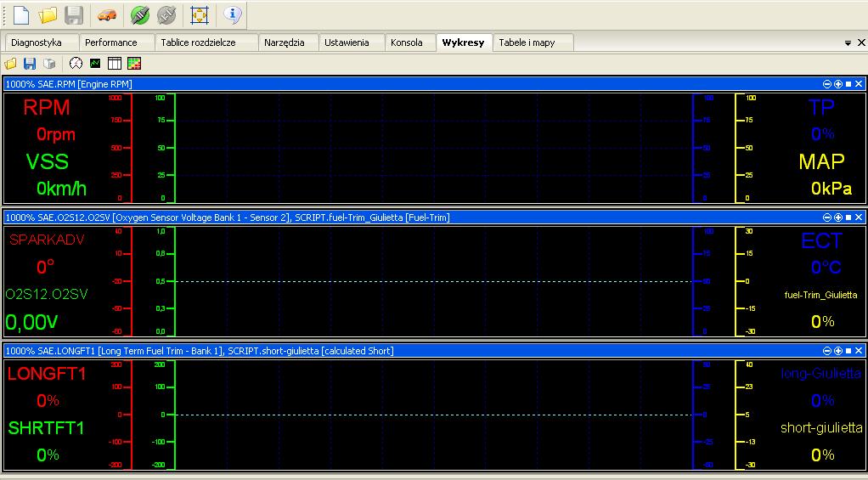
Task: Zoom out the Engine RPM chart panel
Action: (x=827, y=84)
